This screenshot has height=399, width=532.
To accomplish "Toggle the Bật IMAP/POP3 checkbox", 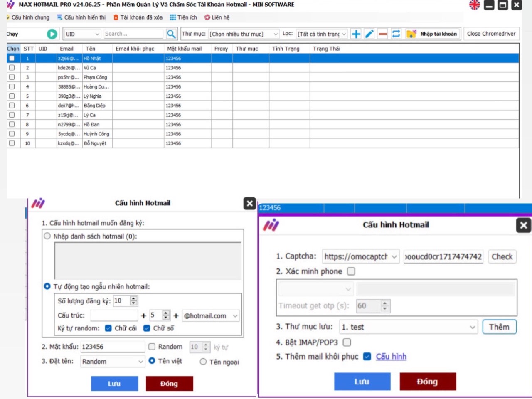I will [x=347, y=342].
